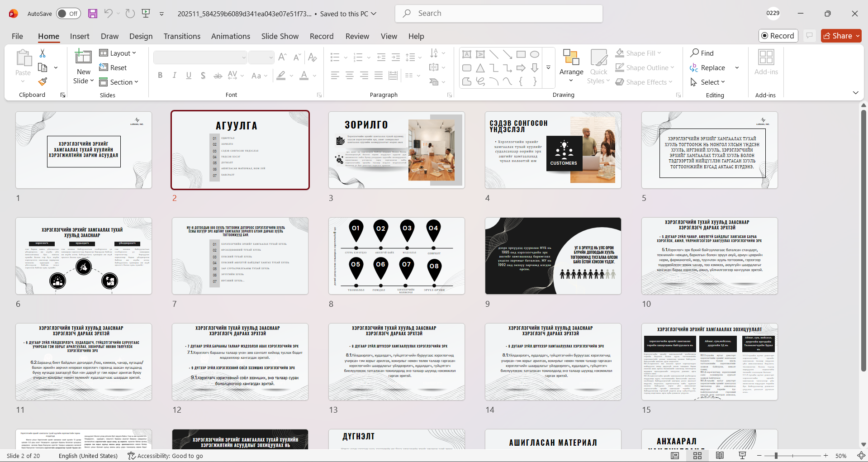Select slide 9 thumbnail with black background
Screen dimensions: 868x462
point(553,256)
